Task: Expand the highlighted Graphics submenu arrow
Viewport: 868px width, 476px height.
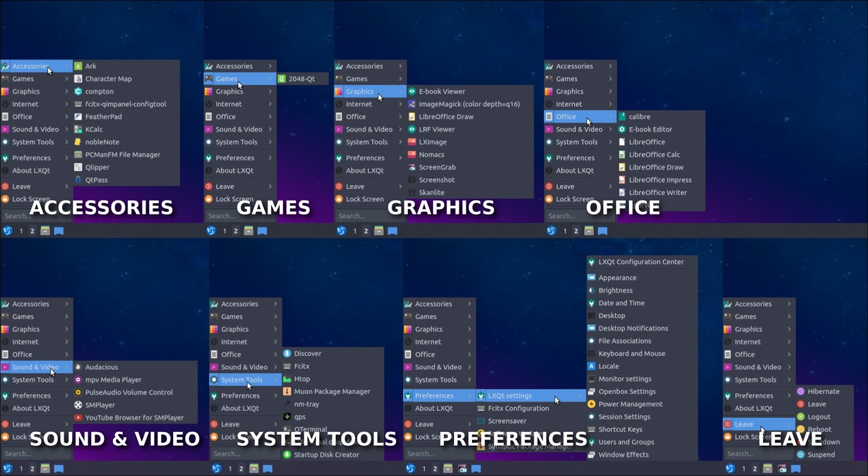Action: tap(400, 92)
